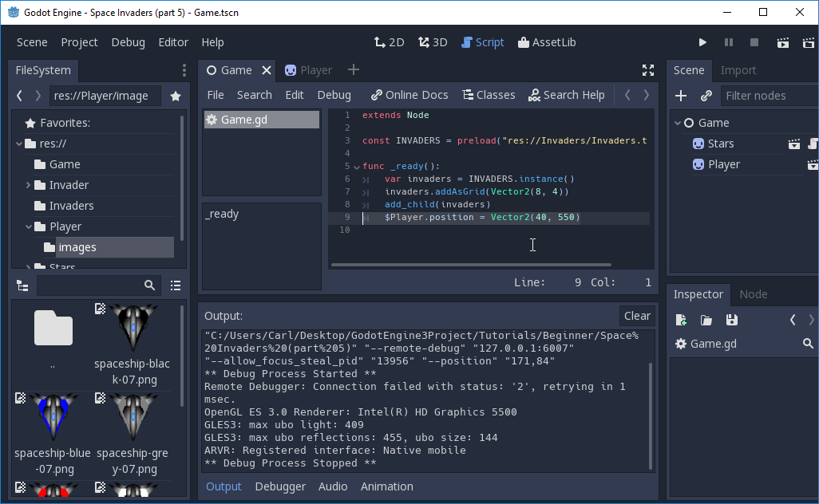Collapse the Player folder
The height and width of the screenshot is (504, 819).
coord(29,227)
